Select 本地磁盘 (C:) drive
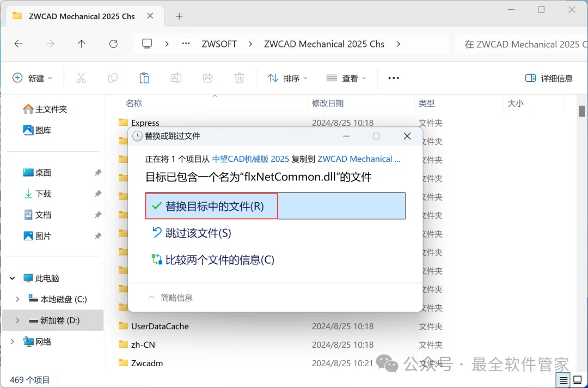 tap(57, 299)
